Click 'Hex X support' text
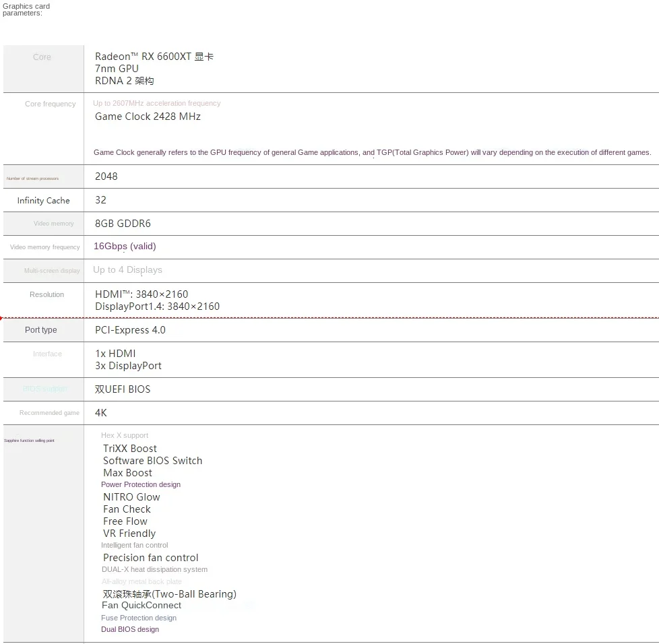 pos(125,435)
